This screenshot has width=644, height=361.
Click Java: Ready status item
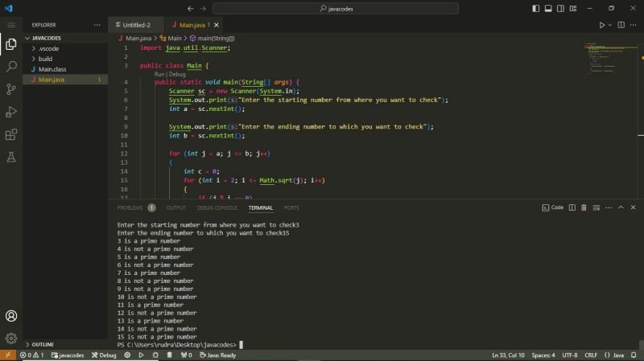217,355
